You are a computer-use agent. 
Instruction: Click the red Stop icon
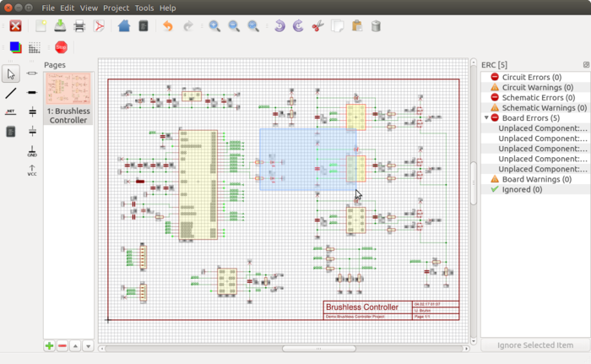pyautogui.click(x=61, y=47)
